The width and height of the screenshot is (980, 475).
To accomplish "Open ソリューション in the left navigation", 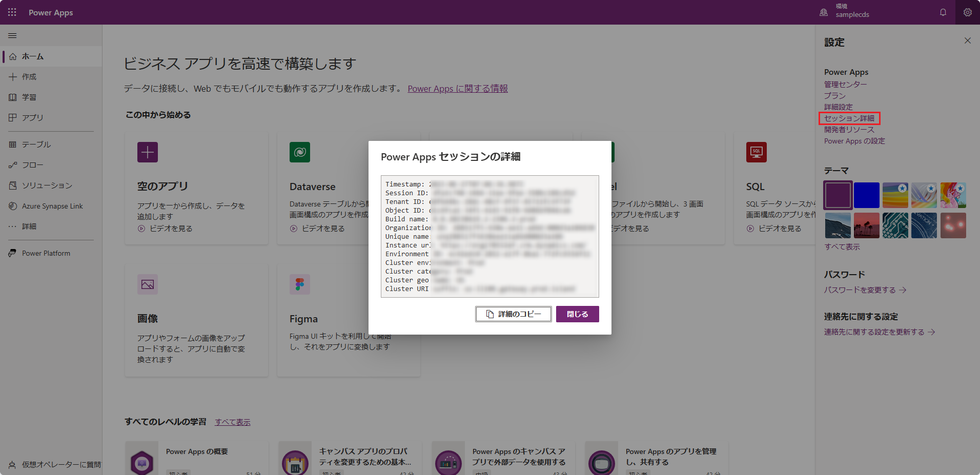I will point(47,185).
